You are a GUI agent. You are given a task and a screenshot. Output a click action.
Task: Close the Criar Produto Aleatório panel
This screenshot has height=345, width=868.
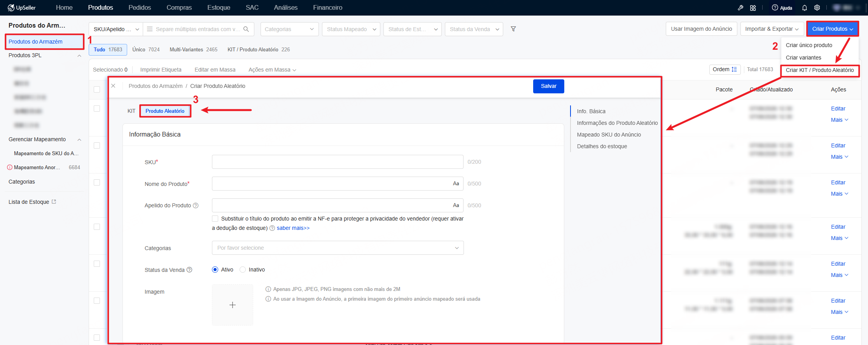coord(113,86)
